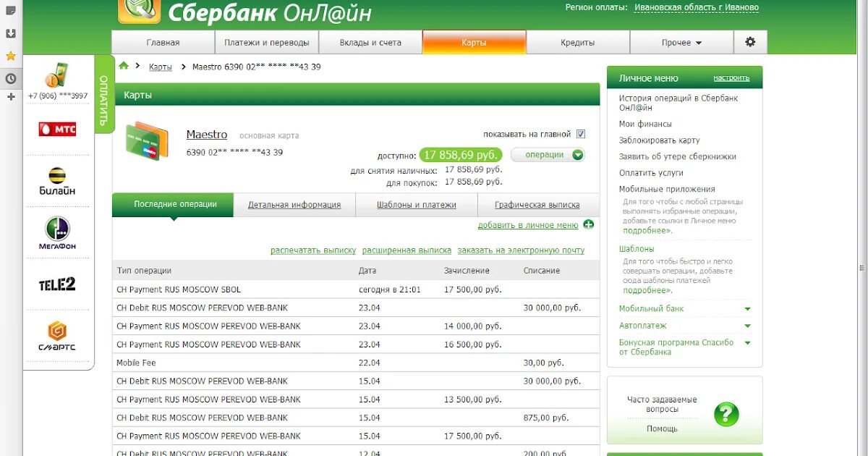Click the 14 000,00 руб. credit amount

(x=472, y=326)
